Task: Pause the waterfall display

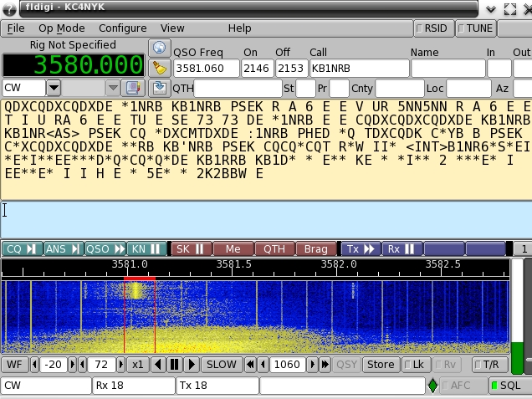Action: pyautogui.click(x=175, y=365)
